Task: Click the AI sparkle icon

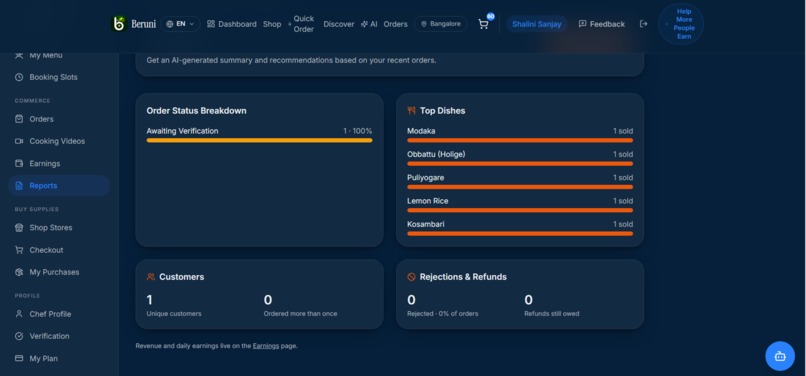Action: point(364,24)
